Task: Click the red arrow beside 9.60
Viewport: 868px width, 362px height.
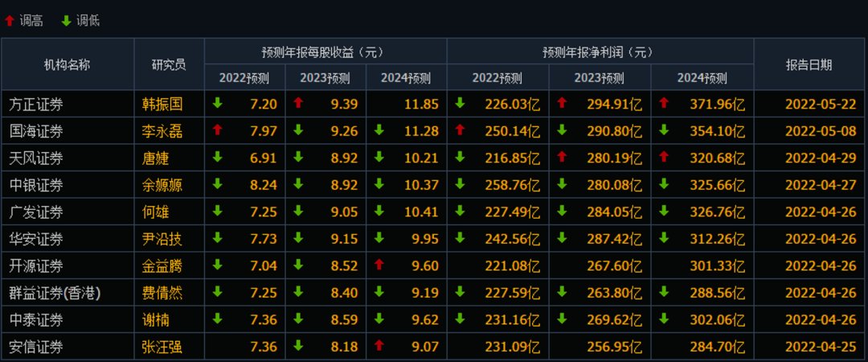Action: pyautogui.click(x=379, y=265)
